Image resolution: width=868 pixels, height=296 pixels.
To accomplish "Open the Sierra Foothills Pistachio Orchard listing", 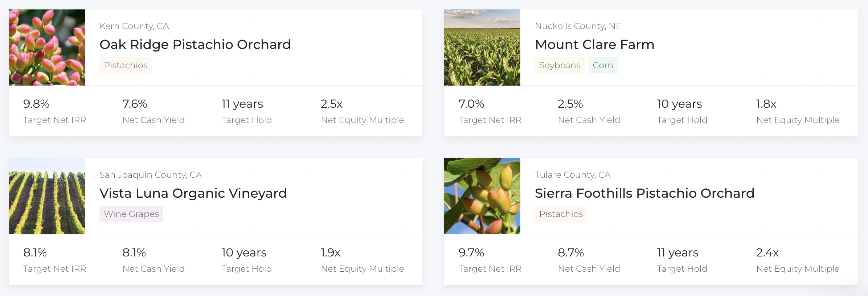I will coord(644,193).
